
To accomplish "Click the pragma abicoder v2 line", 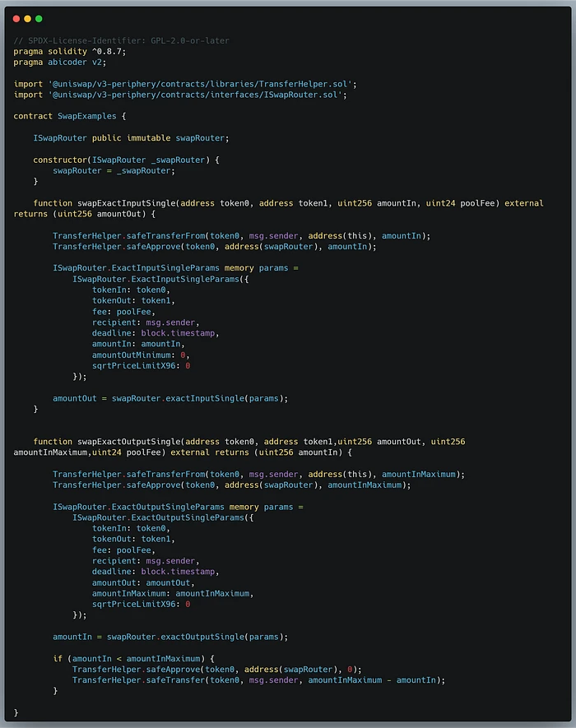I will point(59,62).
